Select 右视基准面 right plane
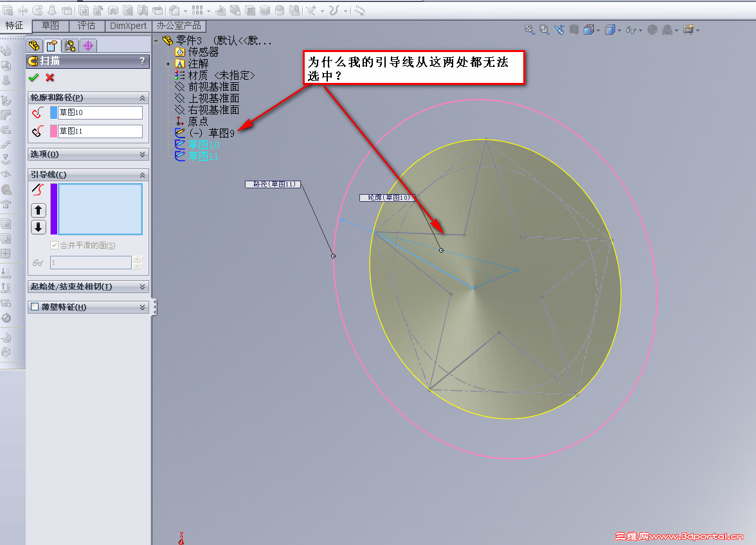 (x=213, y=110)
